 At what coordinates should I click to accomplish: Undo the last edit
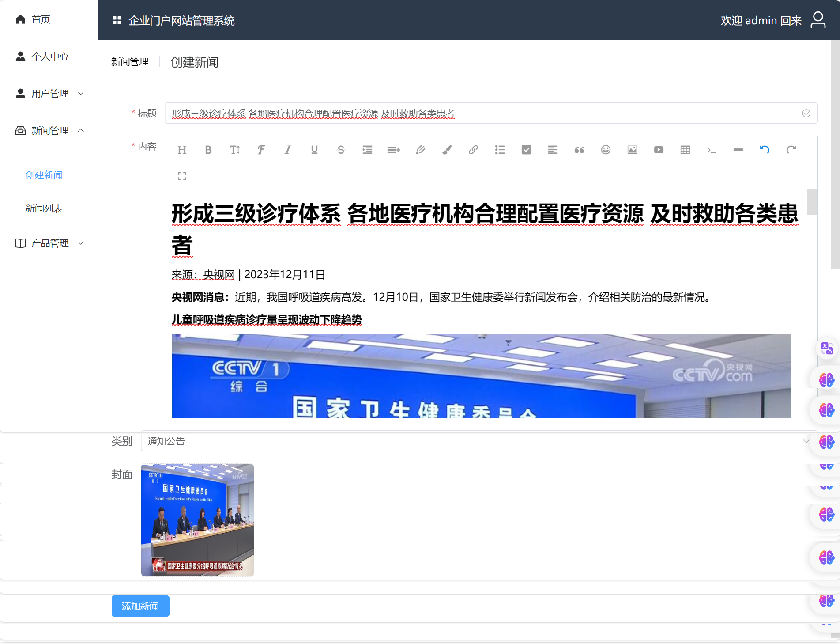click(765, 150)
